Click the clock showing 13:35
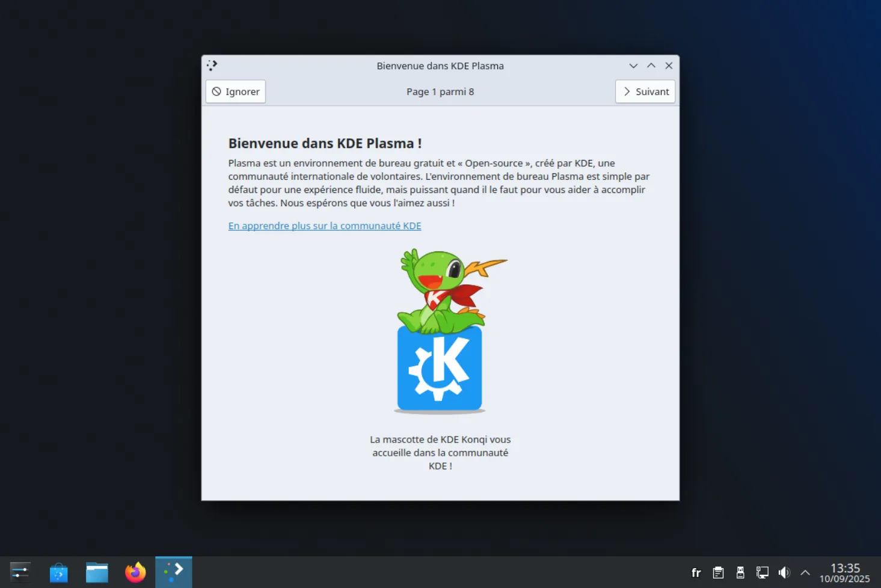Image resolution: width=881 pixels, height=588 pixels. [x=844, y=573]
